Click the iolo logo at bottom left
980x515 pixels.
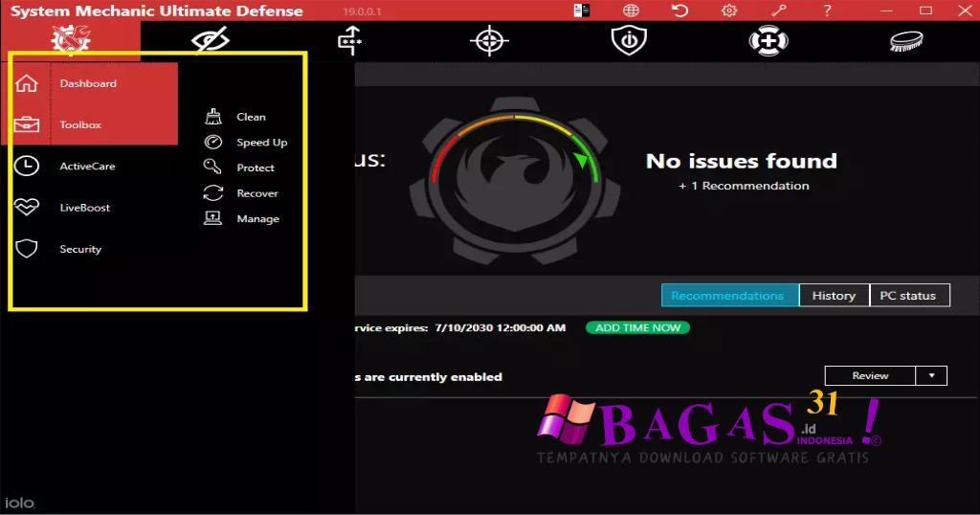click(20, 503)
